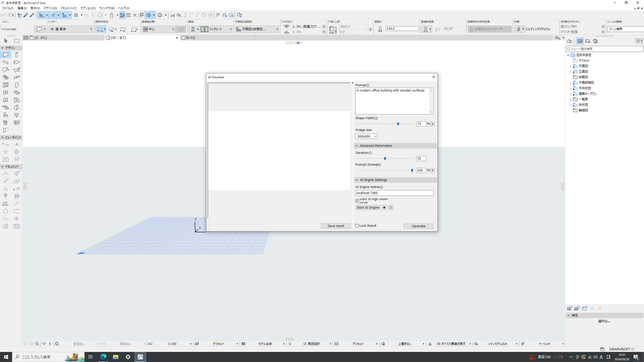
Task: Toggle the grid snap icon in toolbar
Action: (76, 15)
